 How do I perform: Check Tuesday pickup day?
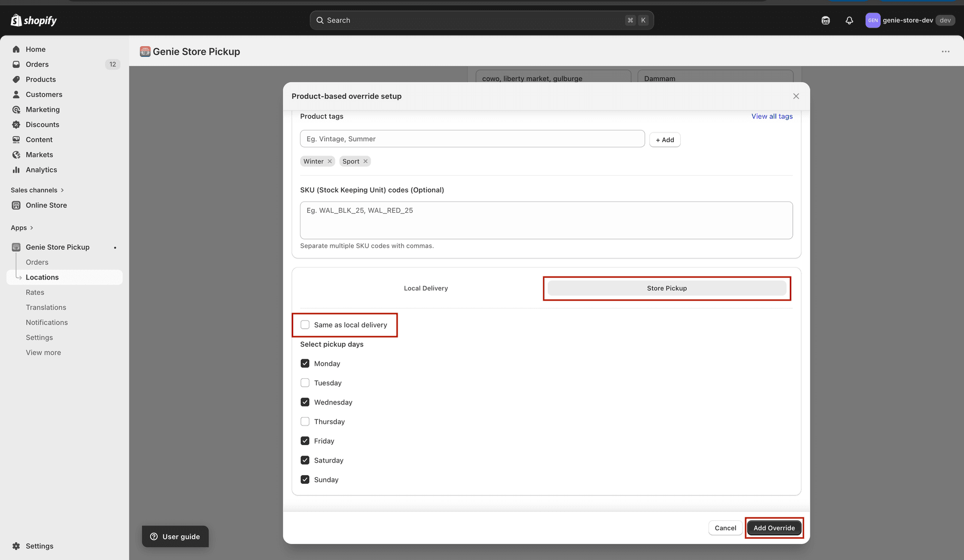tap(305, 383)
